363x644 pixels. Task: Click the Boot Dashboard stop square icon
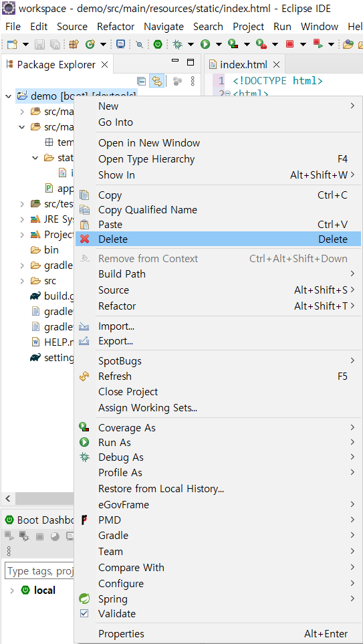tap(39, 536)
